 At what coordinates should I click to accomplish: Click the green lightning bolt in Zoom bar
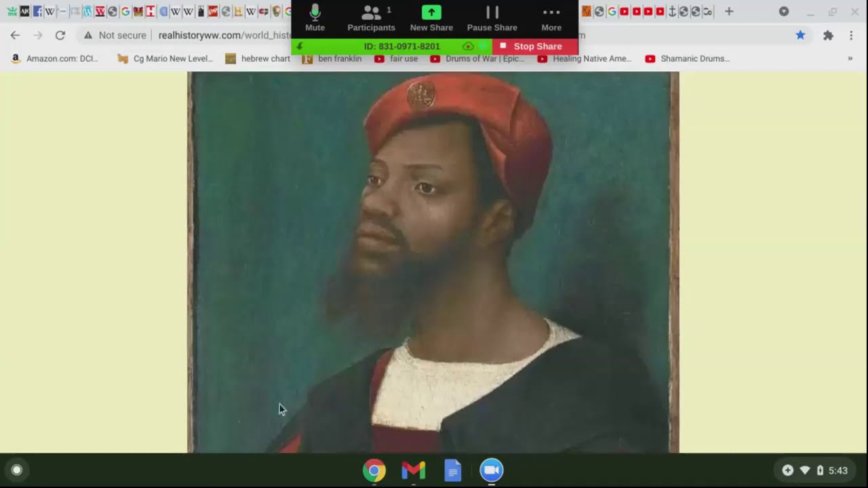(300, 46)
